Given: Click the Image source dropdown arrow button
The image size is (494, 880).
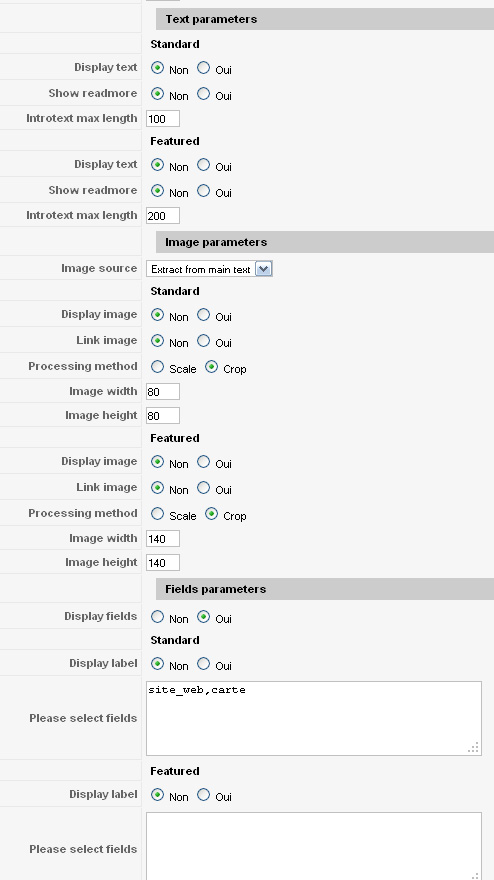Looking at the screenshot, I should click(263, 269).
